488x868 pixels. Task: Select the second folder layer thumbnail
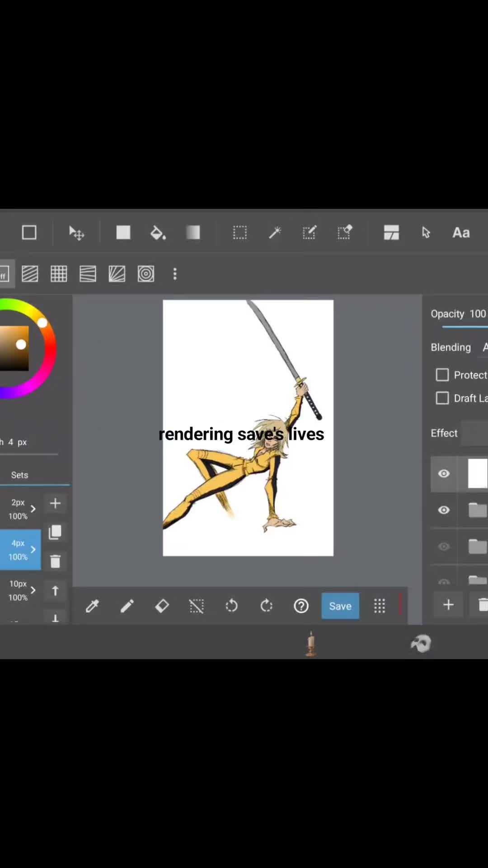click(x=478, y=547)
